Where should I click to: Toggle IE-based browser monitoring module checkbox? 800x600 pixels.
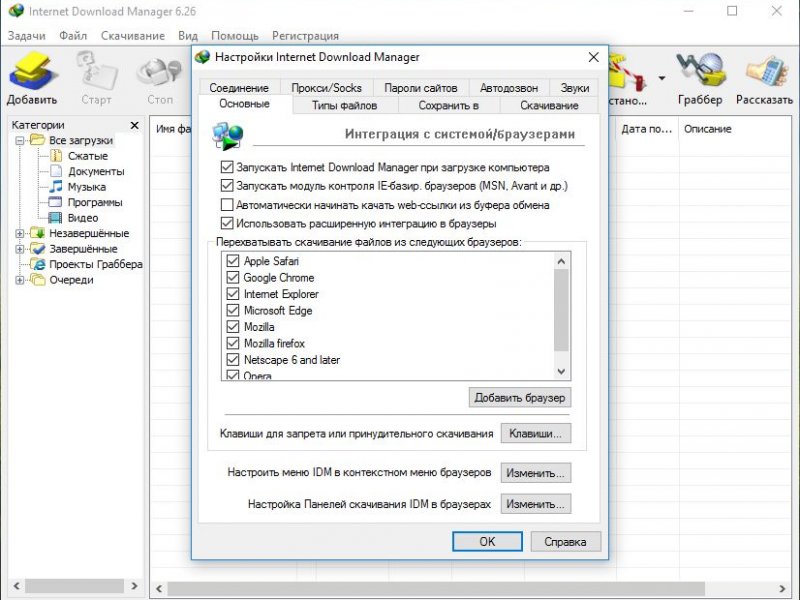click(227, 185)
